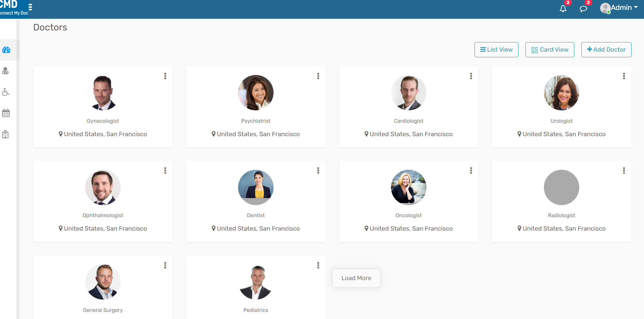644x319 pixels.
Task: Click the hamburger menu in the header
Action: [30, 6]
